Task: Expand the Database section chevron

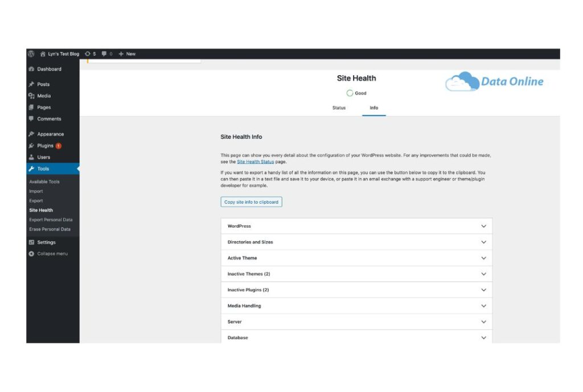Action: [x=483, y=338]
